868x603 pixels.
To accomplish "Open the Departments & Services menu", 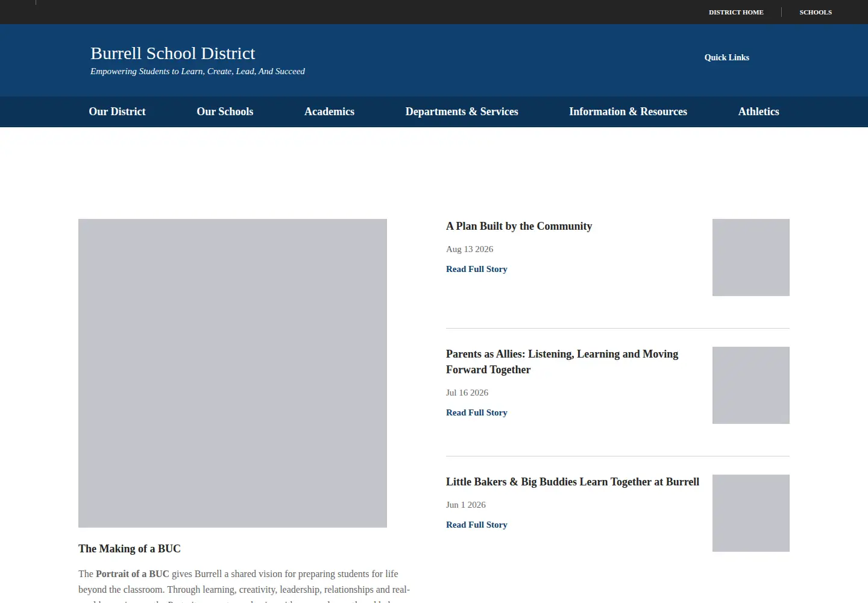I will [x=462, y=112].
